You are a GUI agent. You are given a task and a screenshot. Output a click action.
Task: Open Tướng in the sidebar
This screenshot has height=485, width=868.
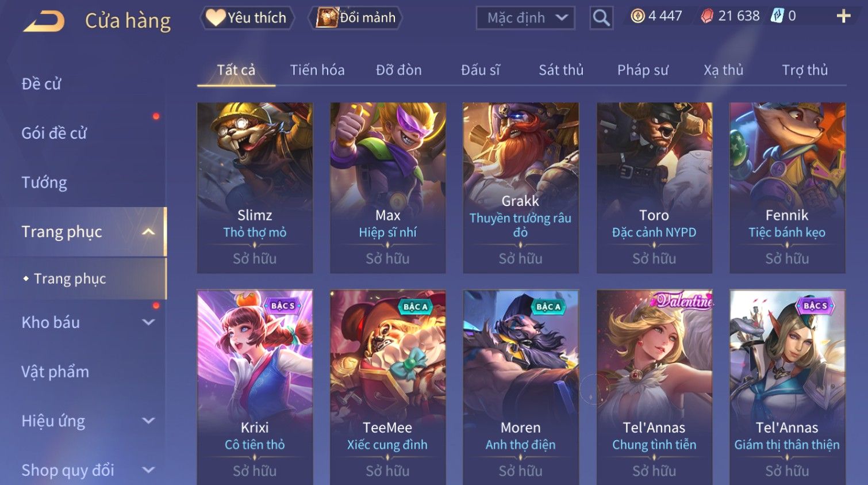click(x=44, y=182)
